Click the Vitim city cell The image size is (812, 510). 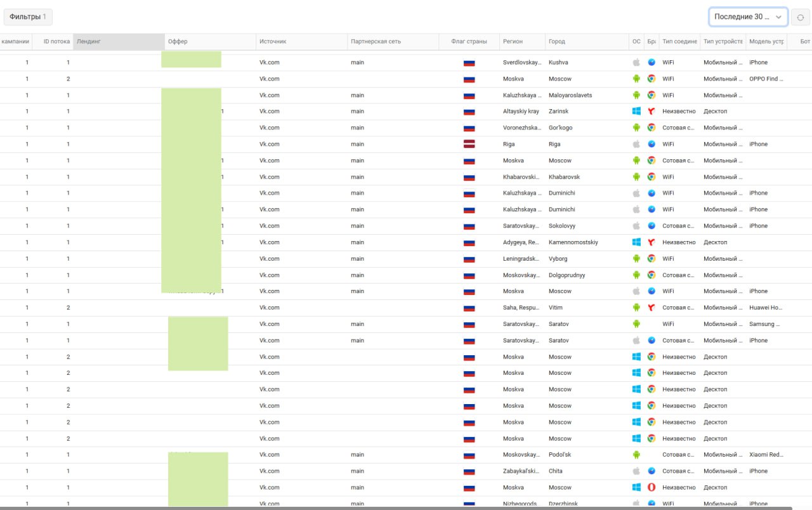(x=556, y=308)
